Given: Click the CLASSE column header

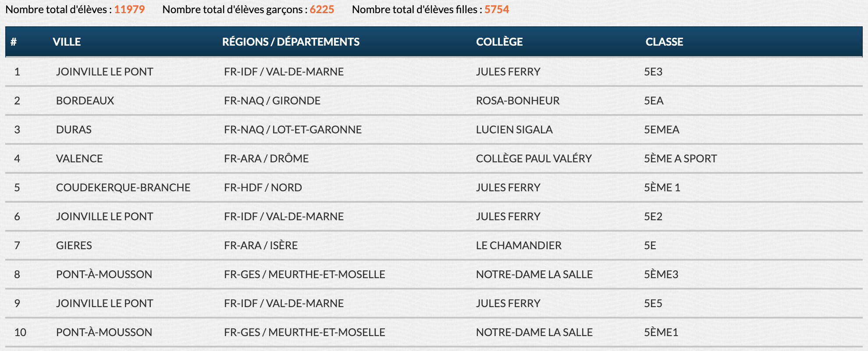Looking at the screenshot, I should pyautogui.click(x=664, y=42).
